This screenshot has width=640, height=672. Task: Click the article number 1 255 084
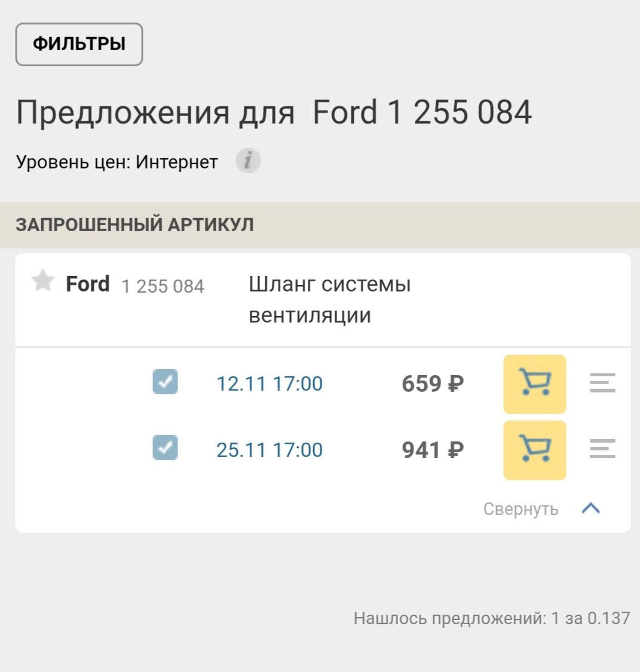point(163,286)
